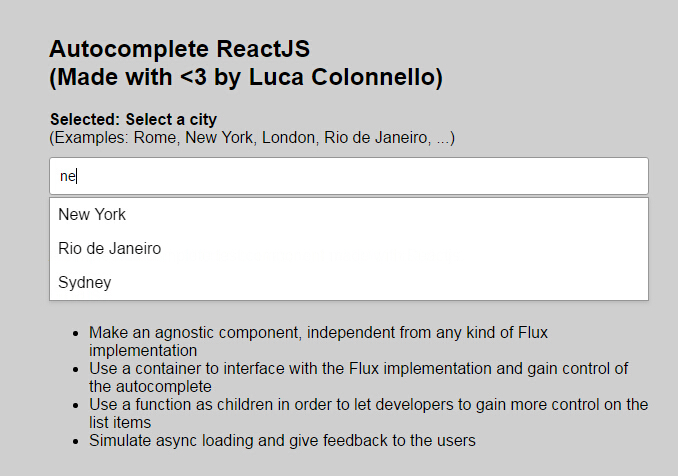Click "Rome" in the examples hint
Image resolution: width=678 pixels, height=476 pixels.
point(156,137)
